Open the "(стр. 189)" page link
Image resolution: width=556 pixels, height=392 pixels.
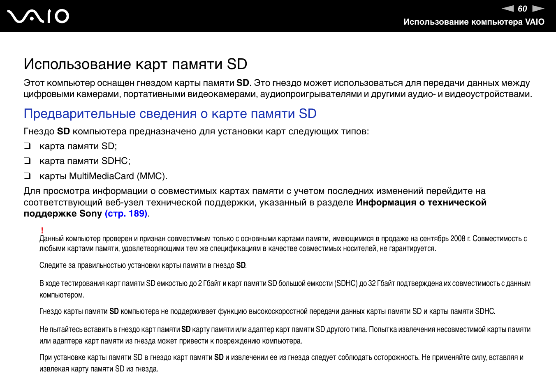[126, 214]
